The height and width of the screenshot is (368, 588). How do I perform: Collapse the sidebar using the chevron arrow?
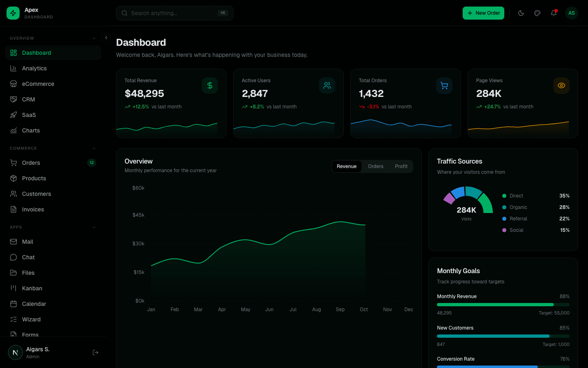(x=106, y=37)
